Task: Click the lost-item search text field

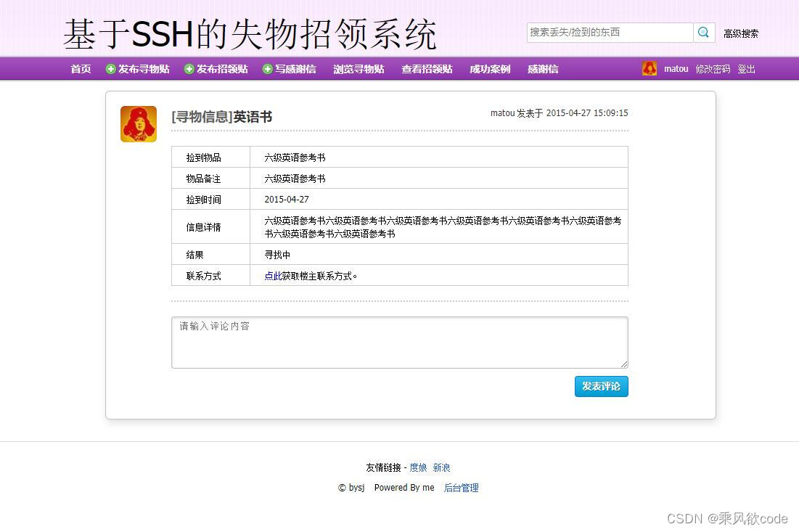Action: (610, 32)
